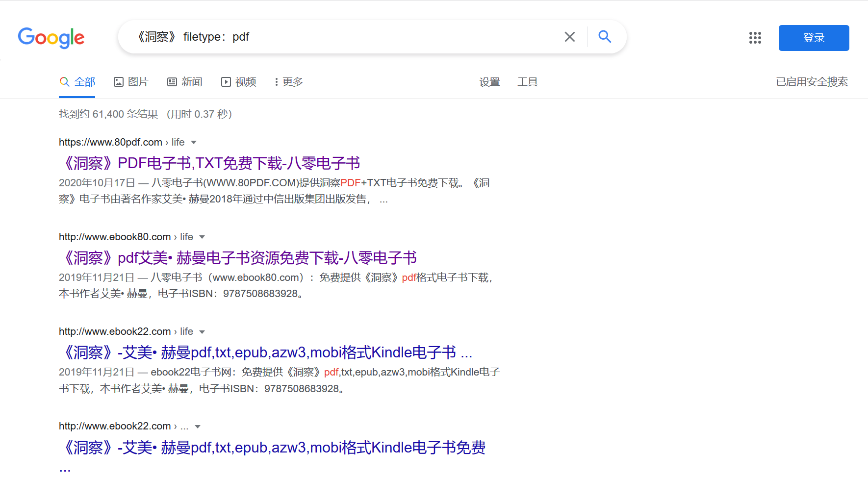Open the 工具 menu
Image resolution: width=868 pixels, height=477 pixels.
coord(528,81)
